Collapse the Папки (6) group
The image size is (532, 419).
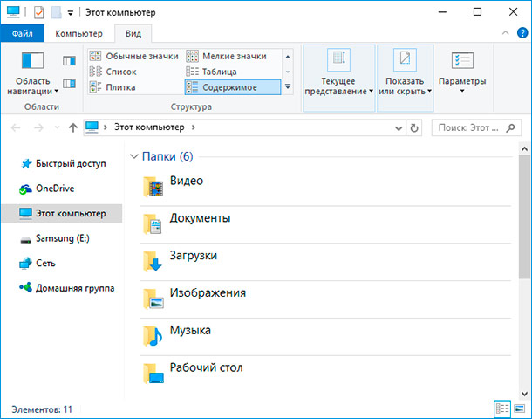134,156
